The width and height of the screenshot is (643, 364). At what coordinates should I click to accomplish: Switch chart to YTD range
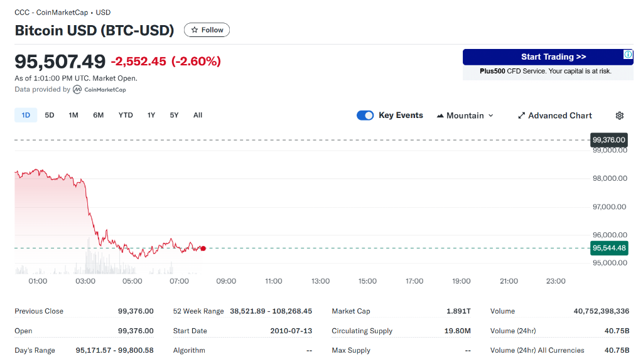(126, 115)
